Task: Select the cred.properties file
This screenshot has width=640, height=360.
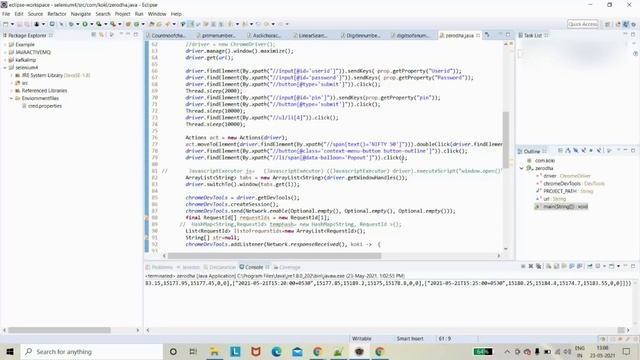Action: (x=45, y=106)
